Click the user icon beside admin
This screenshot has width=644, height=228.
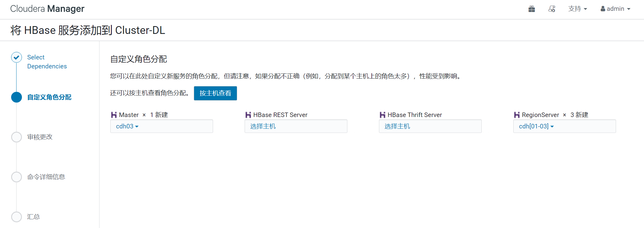[x=603, y=9]
